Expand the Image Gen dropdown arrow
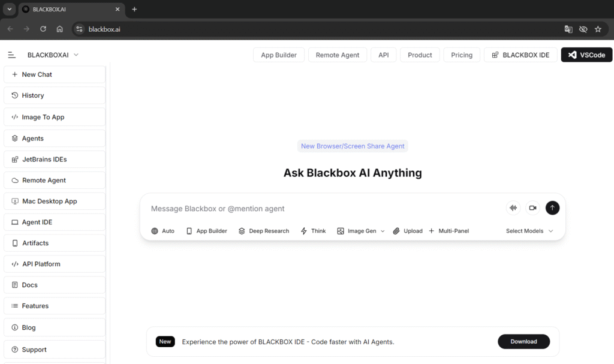The height and width of the screenshot is (364, 614). (383, 231)
